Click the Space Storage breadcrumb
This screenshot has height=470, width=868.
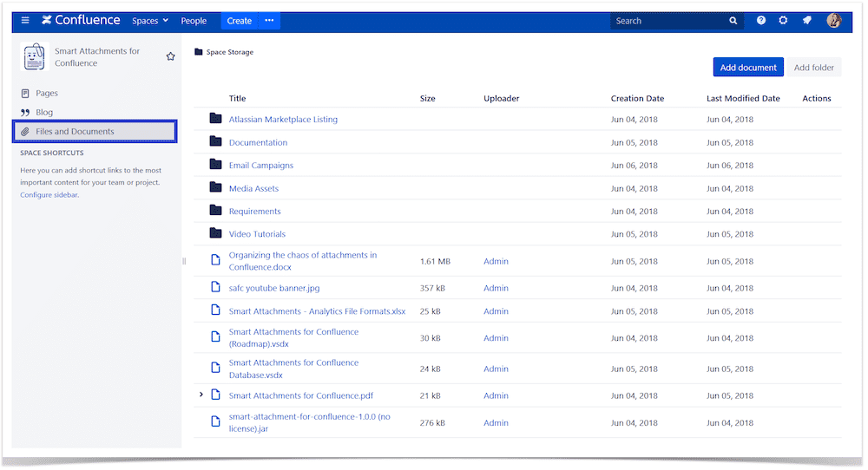pos(230,52)
